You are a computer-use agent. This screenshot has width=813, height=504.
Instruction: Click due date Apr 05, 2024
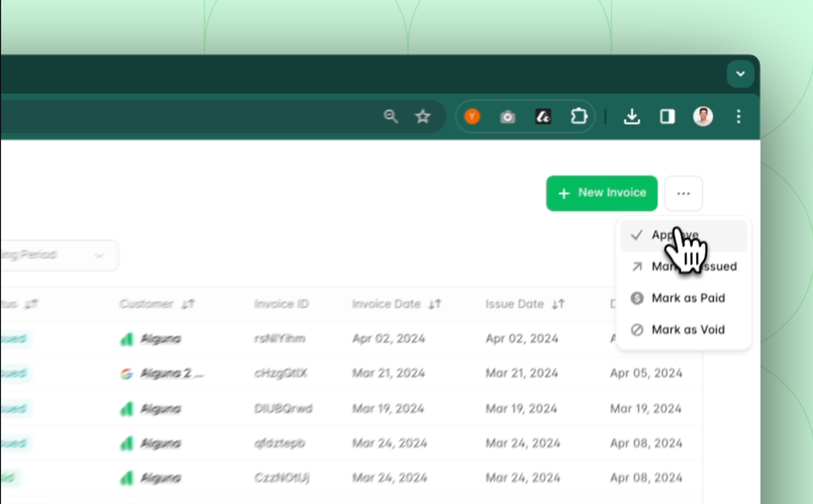[x=646, y=374]
